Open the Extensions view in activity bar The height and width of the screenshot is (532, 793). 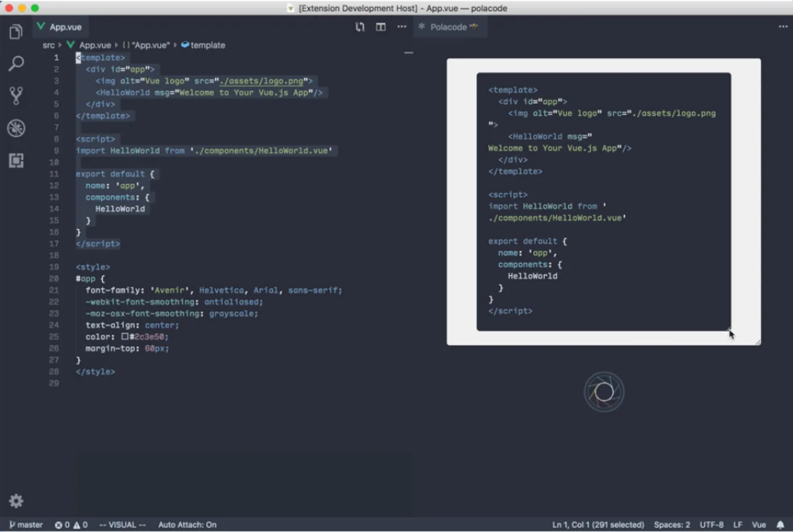[x=16, y=161]
